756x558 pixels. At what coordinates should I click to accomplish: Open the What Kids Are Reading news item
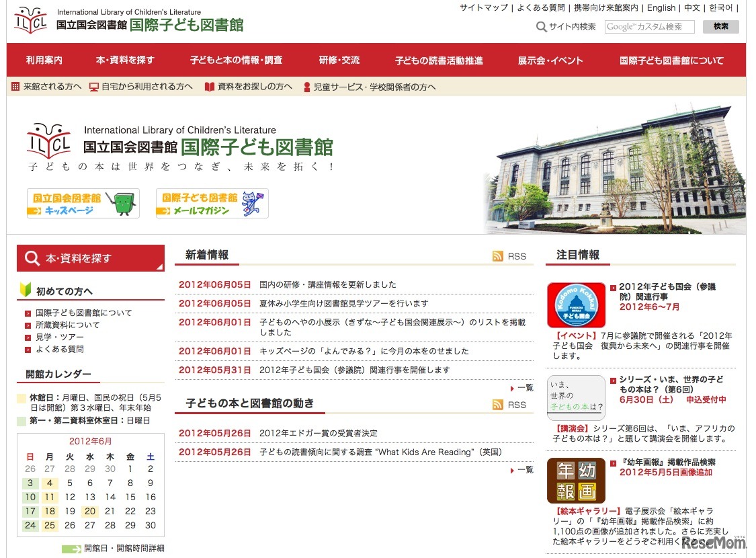(x=381, y=452)
